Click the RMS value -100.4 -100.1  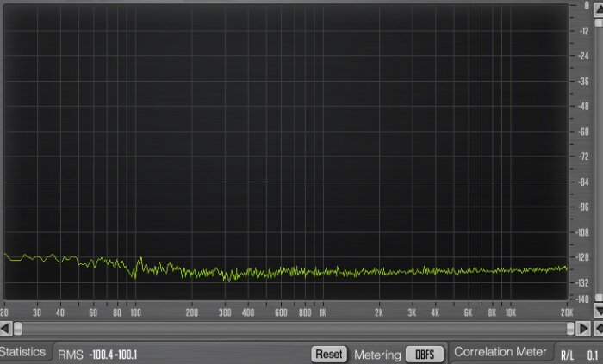click(x=113, y=355)
